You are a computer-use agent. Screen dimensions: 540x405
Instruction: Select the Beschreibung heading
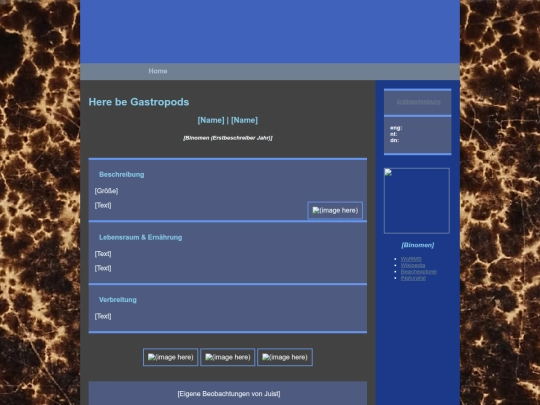pos(122,175)
